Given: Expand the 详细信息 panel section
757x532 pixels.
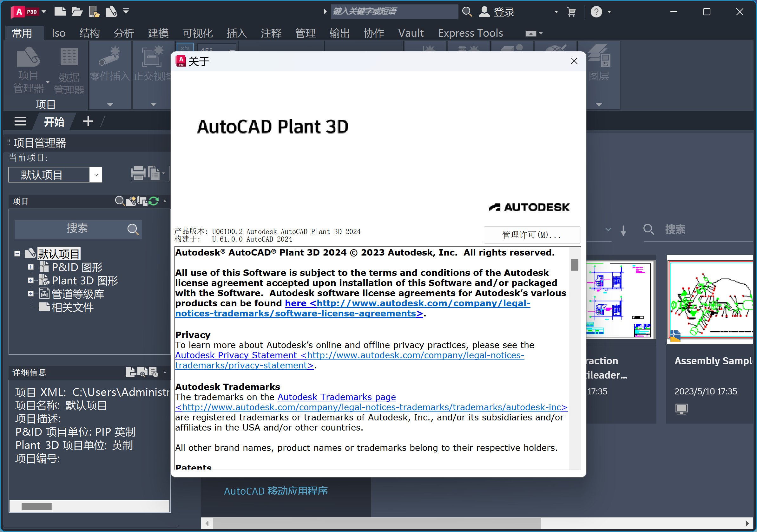Looking at the screenshot, I should [163, 371].
